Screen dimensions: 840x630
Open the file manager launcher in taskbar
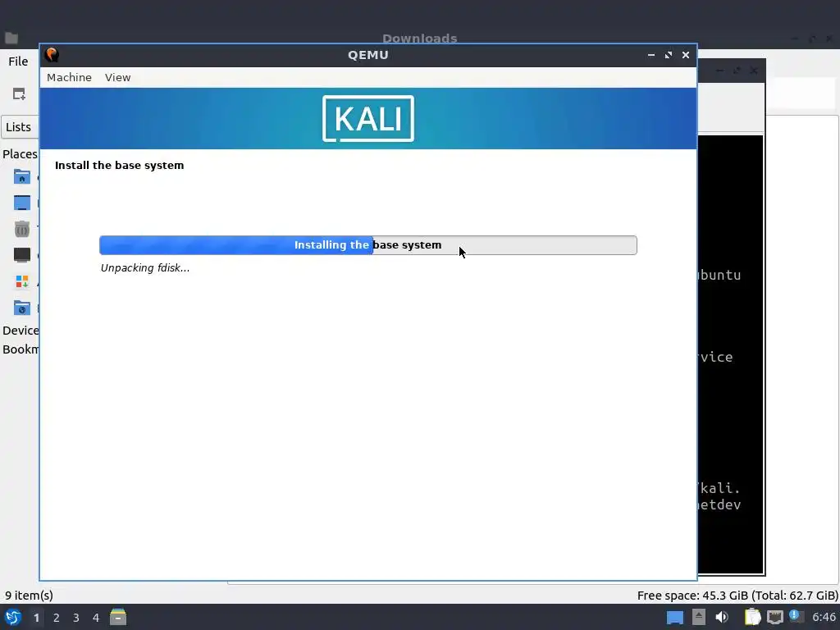(x=118, y=617)
